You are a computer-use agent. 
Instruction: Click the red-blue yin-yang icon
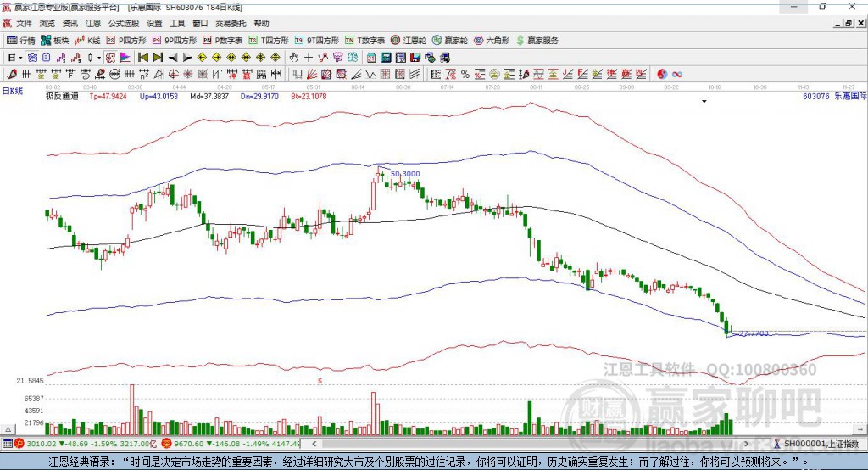coord(662,74)
